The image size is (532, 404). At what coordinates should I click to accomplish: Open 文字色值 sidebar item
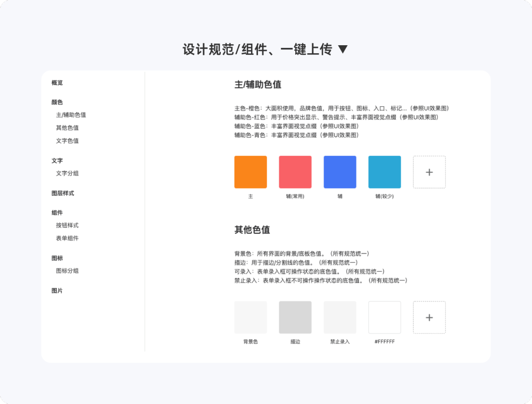pyautogui.click(x=67, y=141)
